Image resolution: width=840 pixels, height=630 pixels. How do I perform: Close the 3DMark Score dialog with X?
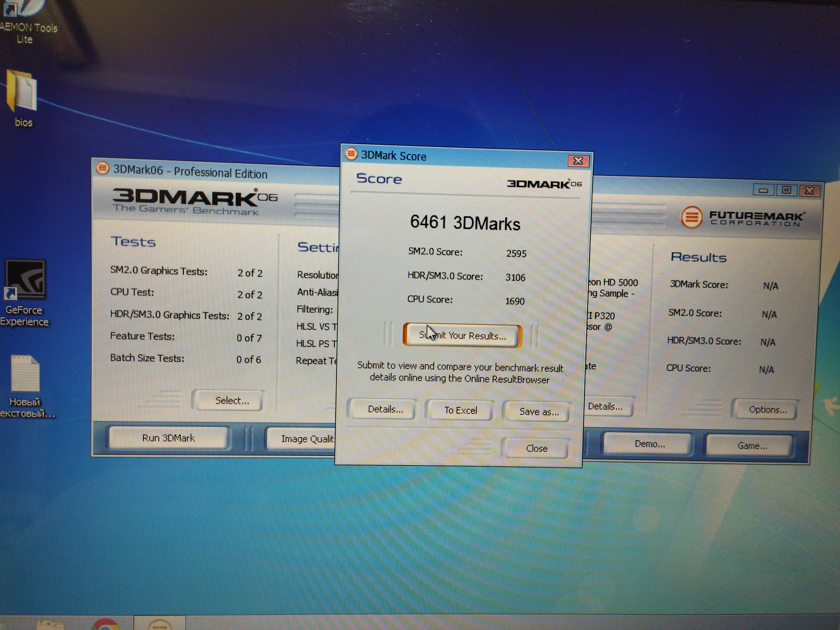(578, 161)
